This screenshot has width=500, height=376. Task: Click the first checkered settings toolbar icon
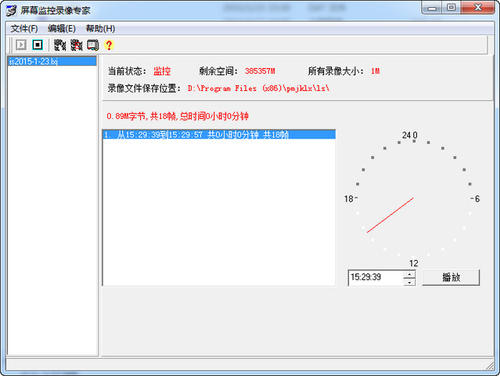click(x=60, y=45)
